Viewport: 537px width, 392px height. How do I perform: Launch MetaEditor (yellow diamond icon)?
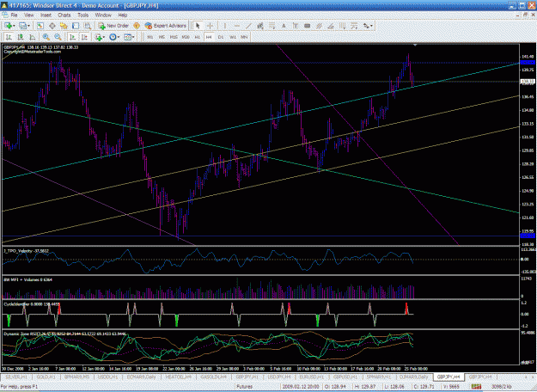(137, 26)
